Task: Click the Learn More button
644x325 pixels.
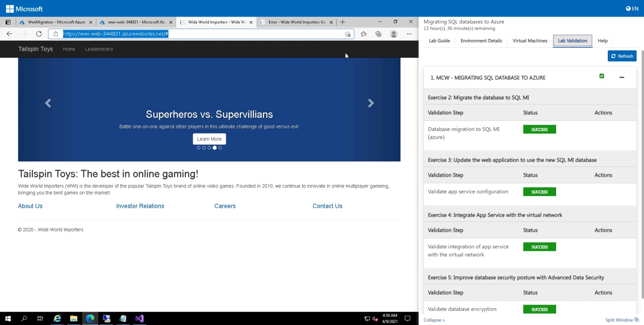Action: point(209,139)
